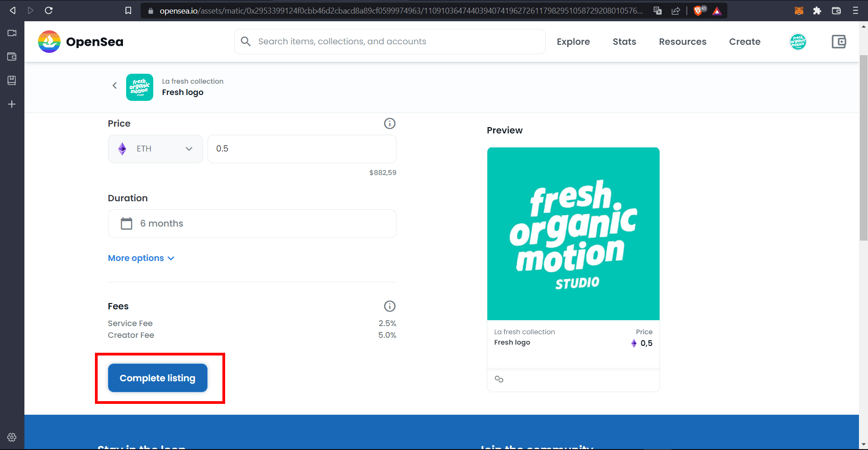Screen dimensions: 868x450
Task: Reload the current page
Action: coord(49,10)
